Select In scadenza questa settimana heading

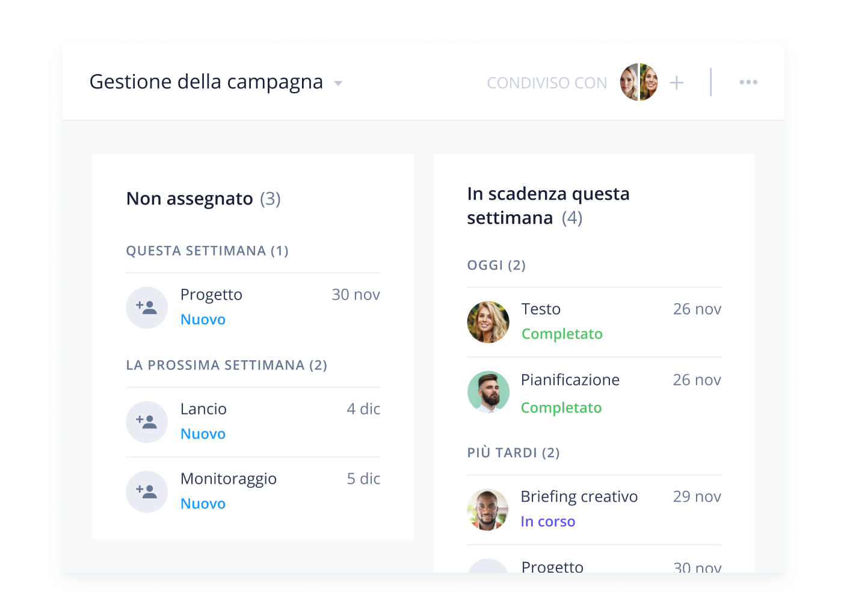[547, 205]
